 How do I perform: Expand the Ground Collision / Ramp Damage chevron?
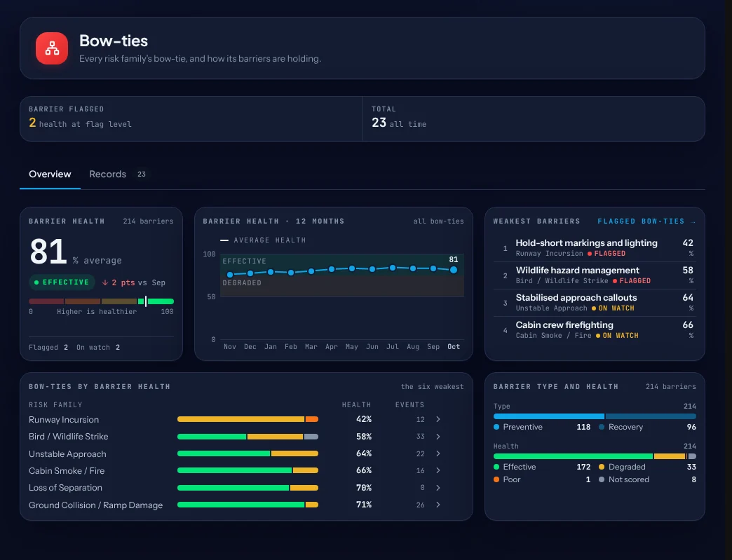pyautogui.click(x=438, y=505)
